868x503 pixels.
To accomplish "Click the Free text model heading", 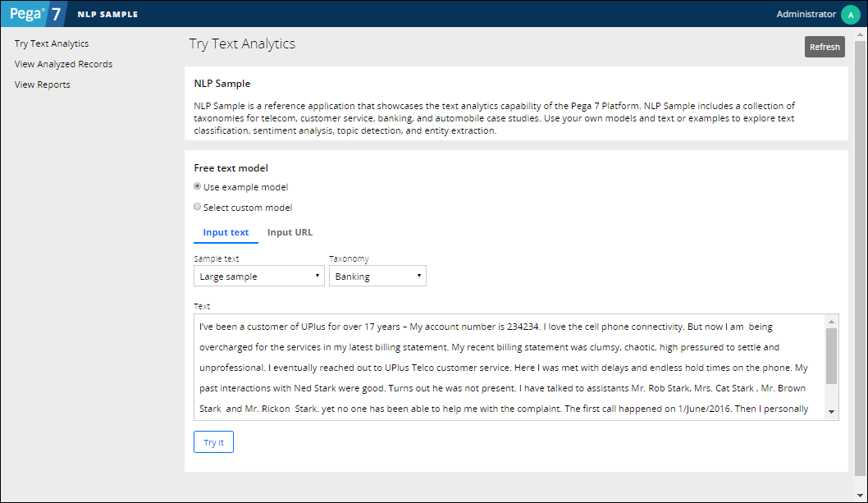I will [231, 168].
